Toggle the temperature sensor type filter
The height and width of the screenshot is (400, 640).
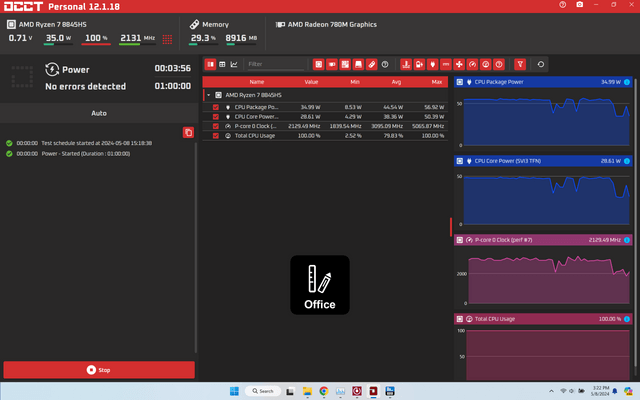[x=406, y=64]
